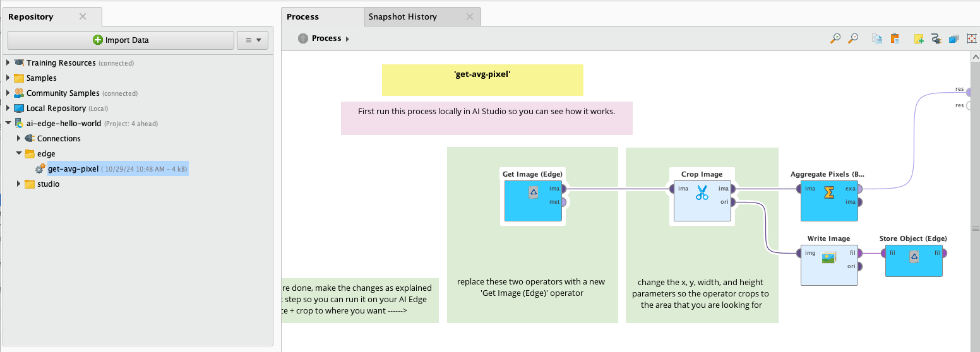Click the Import Data button

pyautogui.click(x=121, y=40)
